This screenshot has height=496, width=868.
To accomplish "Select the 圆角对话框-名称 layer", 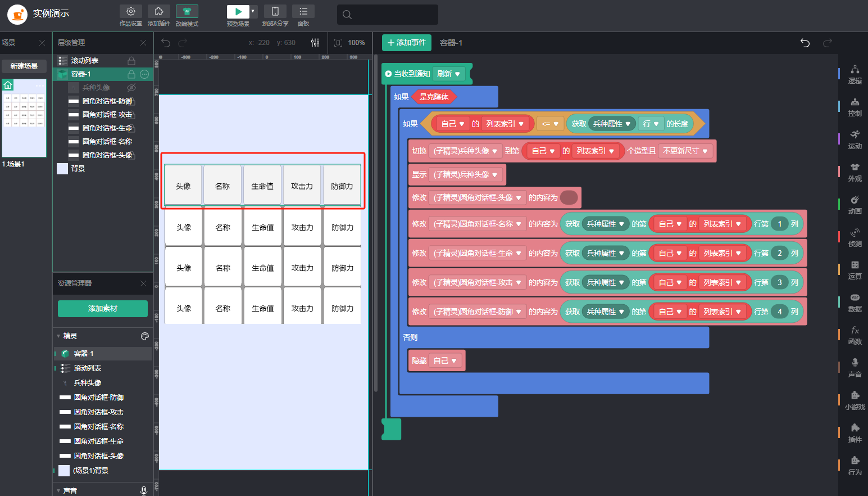I will pyautogui.click(x=103, y=142).
